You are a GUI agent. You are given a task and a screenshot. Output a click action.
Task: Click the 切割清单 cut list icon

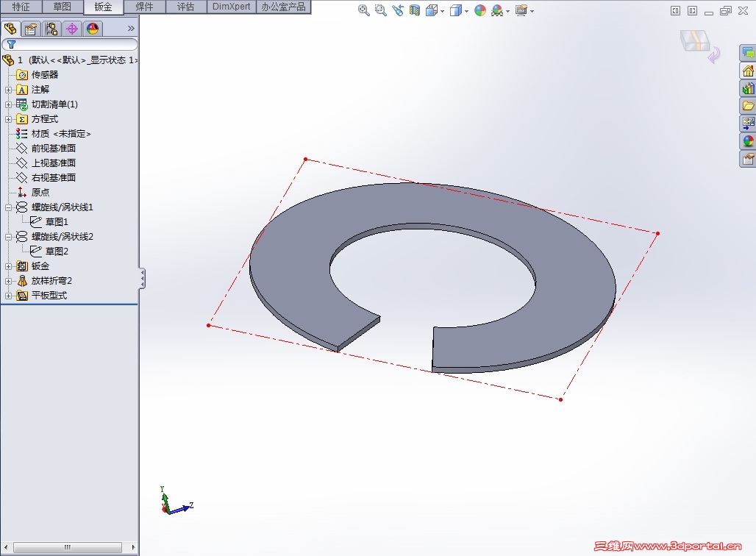point(22,104)
